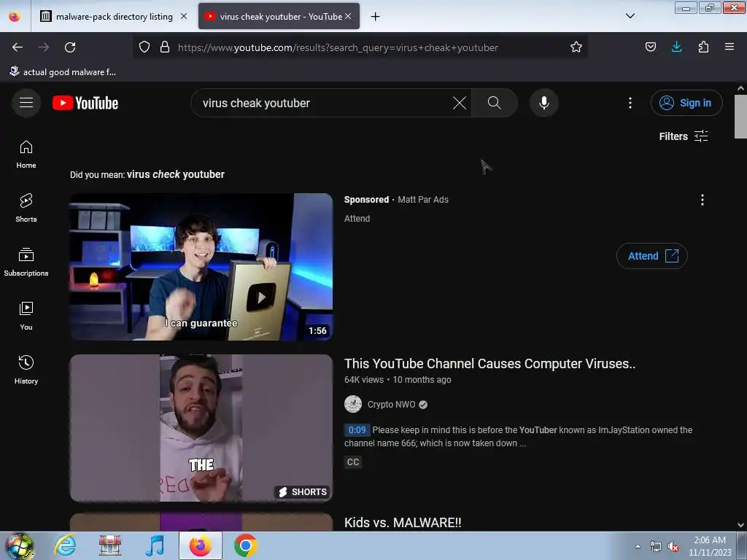Open Crypto NWO channel name
The width and height of the screenshot is (747, 560).
[x=391, y=405]
